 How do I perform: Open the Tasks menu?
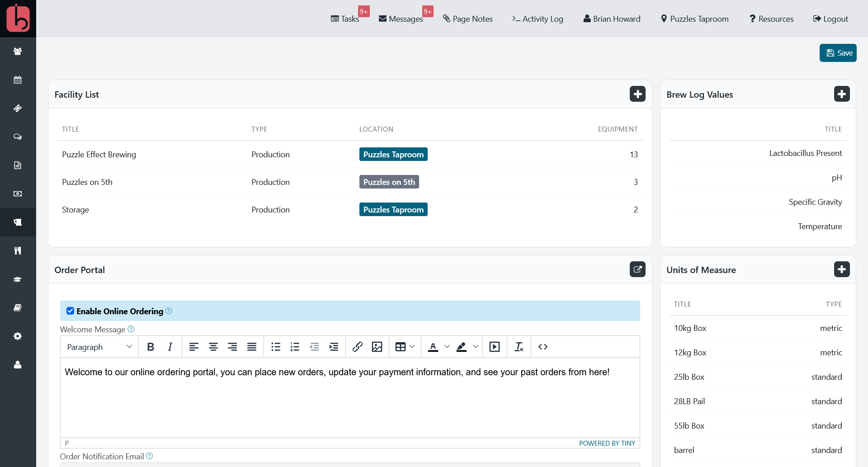pos(345,19)
